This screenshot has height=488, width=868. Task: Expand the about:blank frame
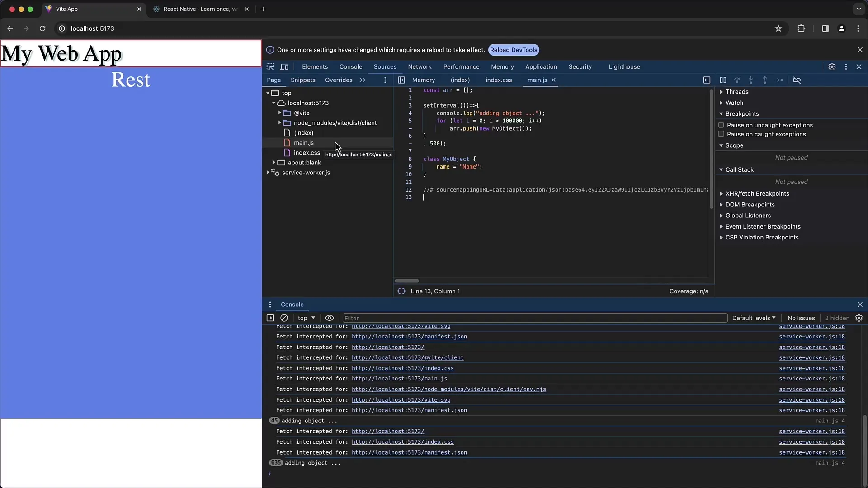[274, 163]
